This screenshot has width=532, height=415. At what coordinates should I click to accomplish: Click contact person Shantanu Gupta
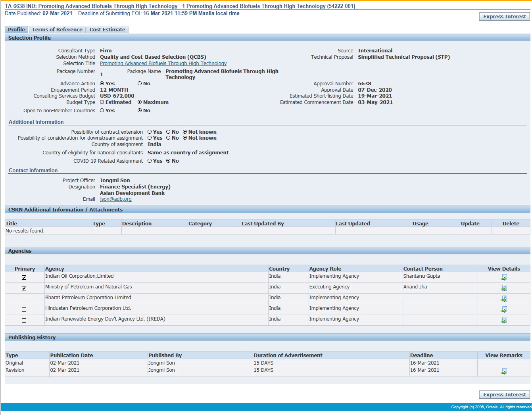click(x=422, y=276)
